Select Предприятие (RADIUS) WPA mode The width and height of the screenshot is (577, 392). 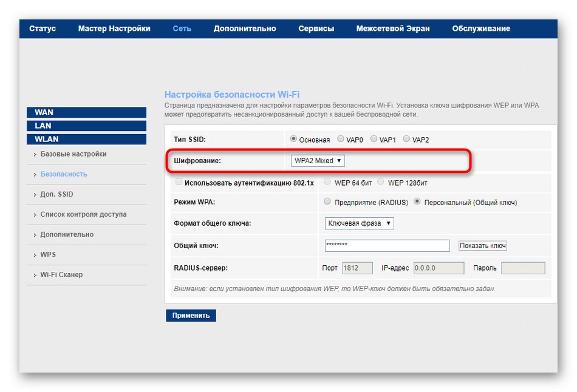327,201
